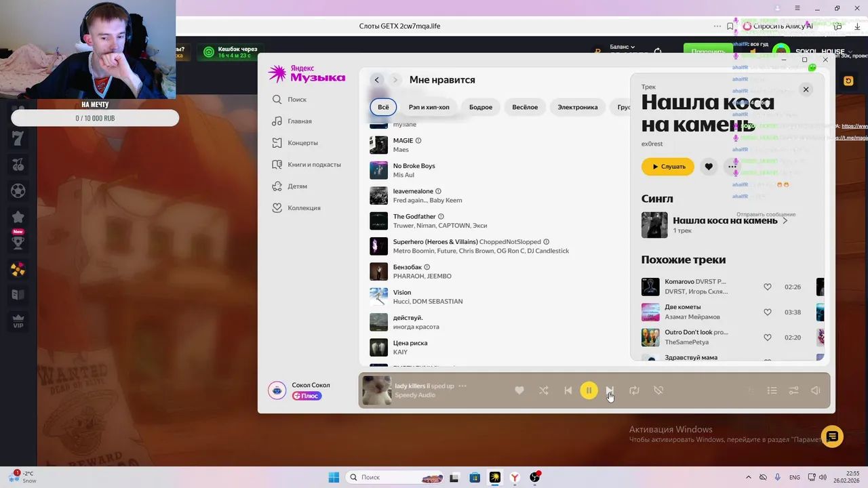
Task: Open lyrics icon in player bar
Action: click(751, 390)
